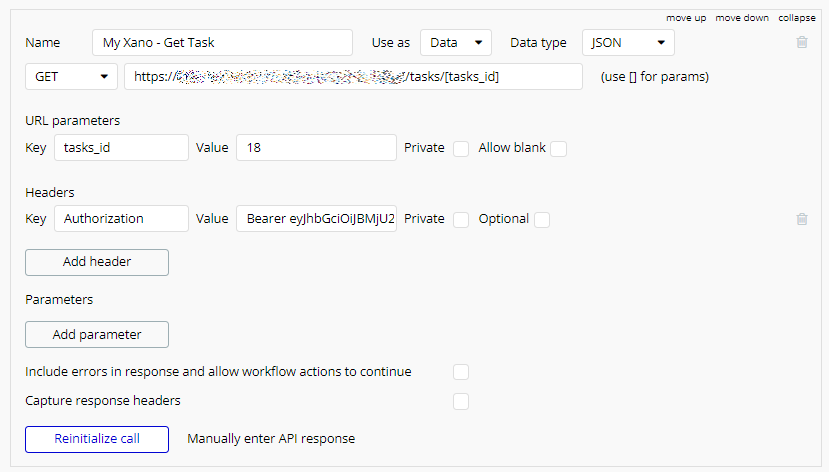Focus the tasks_id Value input field
The width and height of the screenshot is (829, 472).
pos(316,148)
